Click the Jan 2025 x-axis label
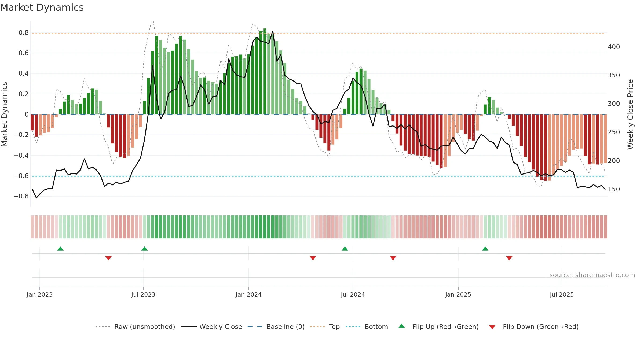Screen dimensions: 644x362 (458, 294)
